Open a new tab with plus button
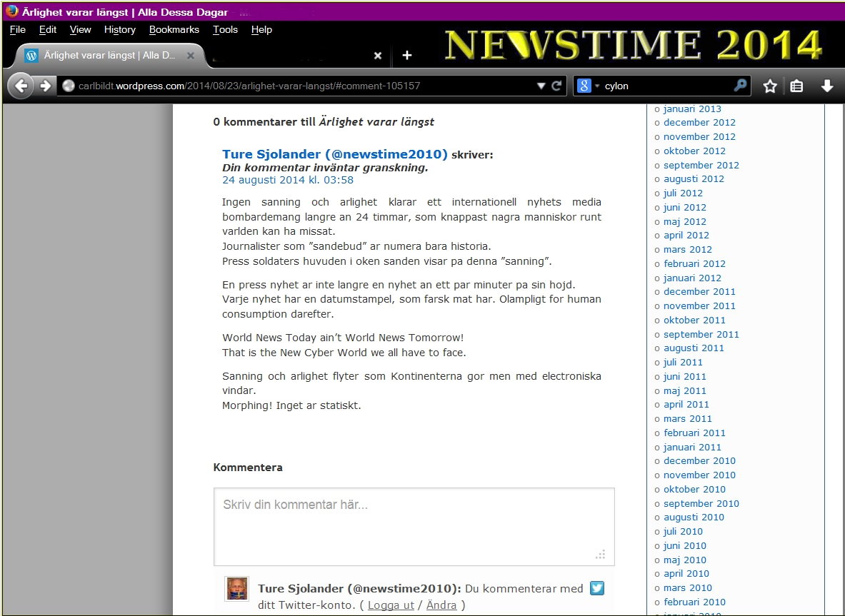 pyautogui.click(x=407, y=55)
